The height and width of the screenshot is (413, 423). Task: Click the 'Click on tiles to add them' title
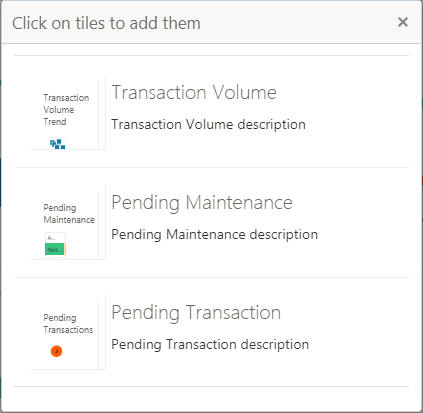click(106, 23)
